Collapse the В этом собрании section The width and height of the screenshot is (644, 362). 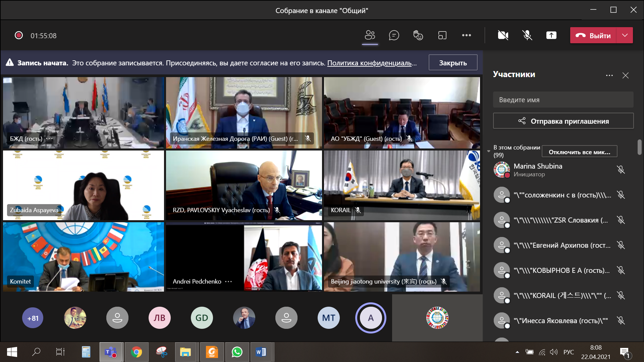pyautogui.click(x=489, y=151)
